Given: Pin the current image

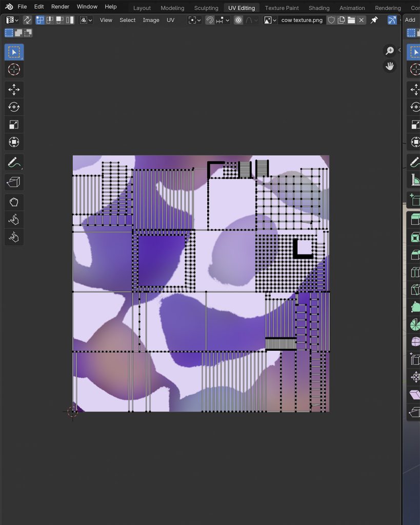Looking at the screenshot, I should [x=374, y=20].
